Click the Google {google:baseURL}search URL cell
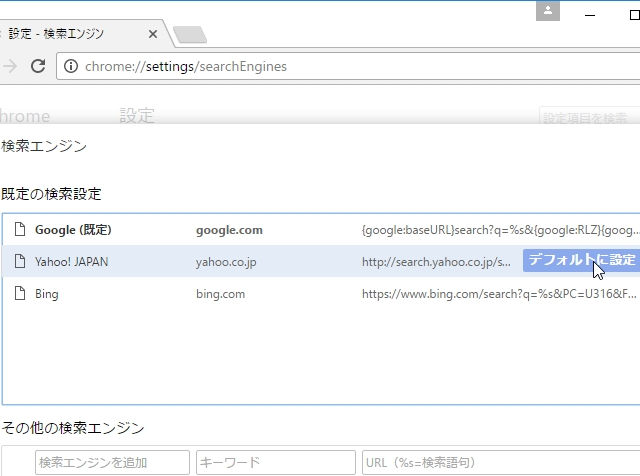 [x=500, y=230]
